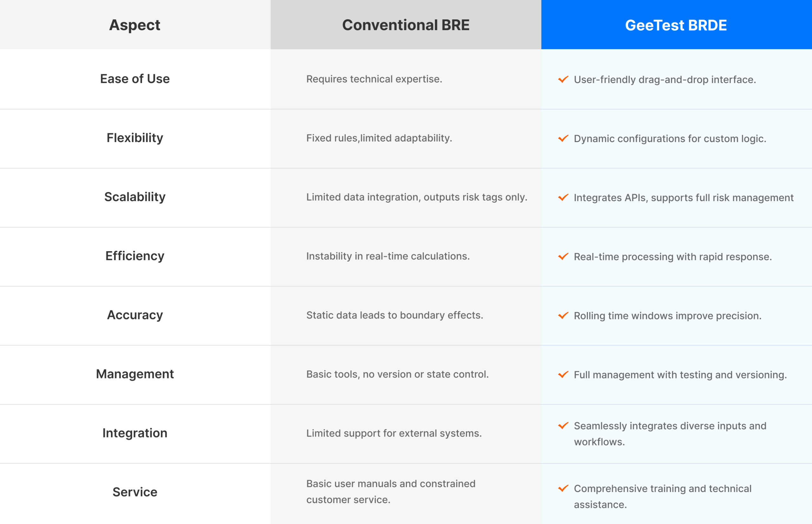
Task: Select the Conventional BRE column header
Action: 406,24
